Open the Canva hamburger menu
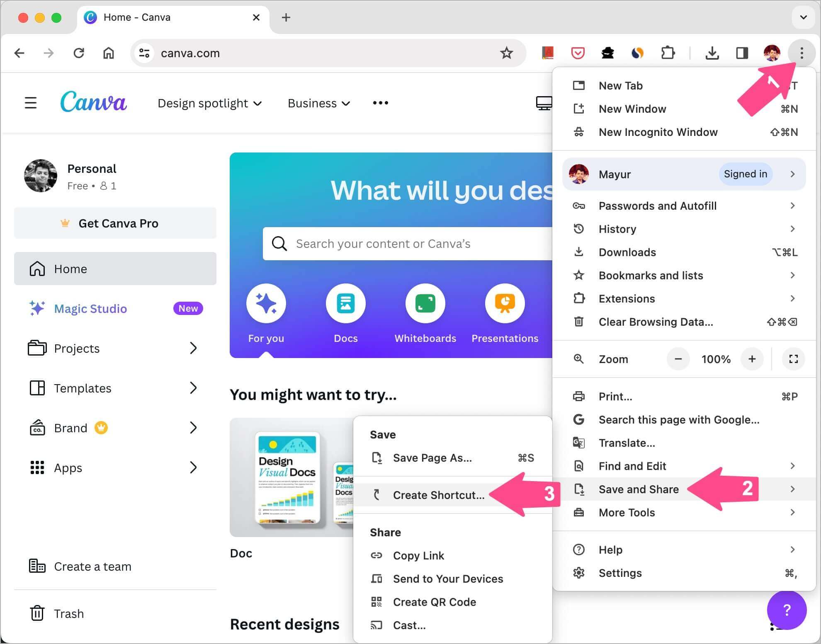The height and width of the screenshot is (644, 821). pos(31,103)
